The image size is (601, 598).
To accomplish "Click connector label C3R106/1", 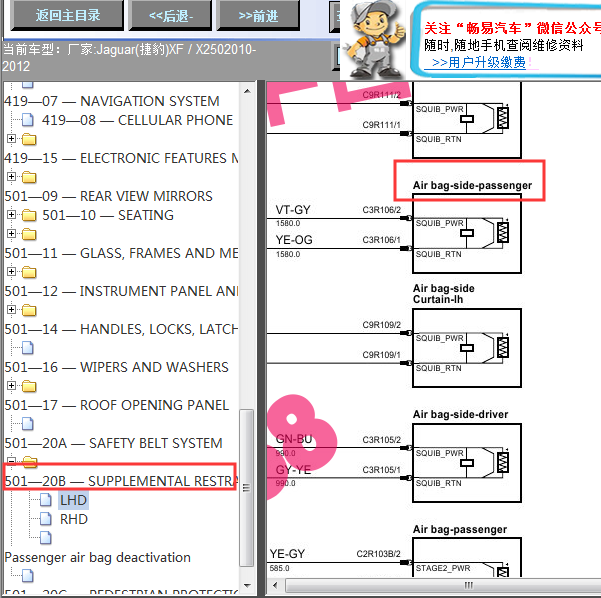I will click(x=381, y=240).
